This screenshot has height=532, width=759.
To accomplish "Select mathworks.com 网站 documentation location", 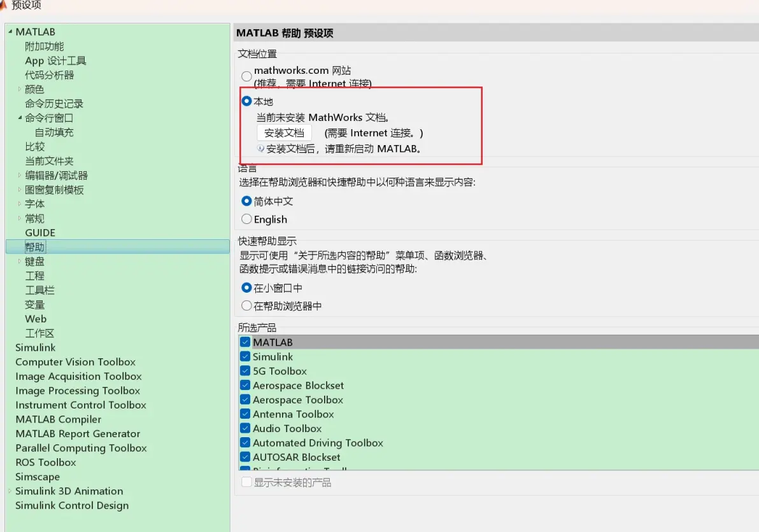I will (246, 76).
